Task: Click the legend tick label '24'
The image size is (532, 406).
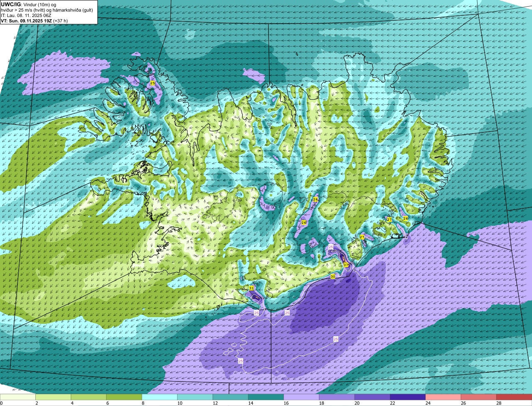Action: [x=428, y=403]
